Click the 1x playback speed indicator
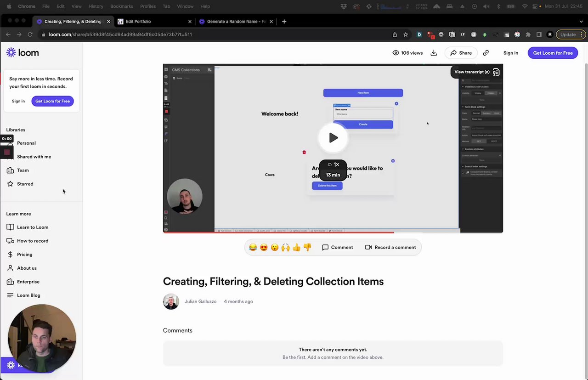This screenshot has height=380, width=588. (333, 164)
